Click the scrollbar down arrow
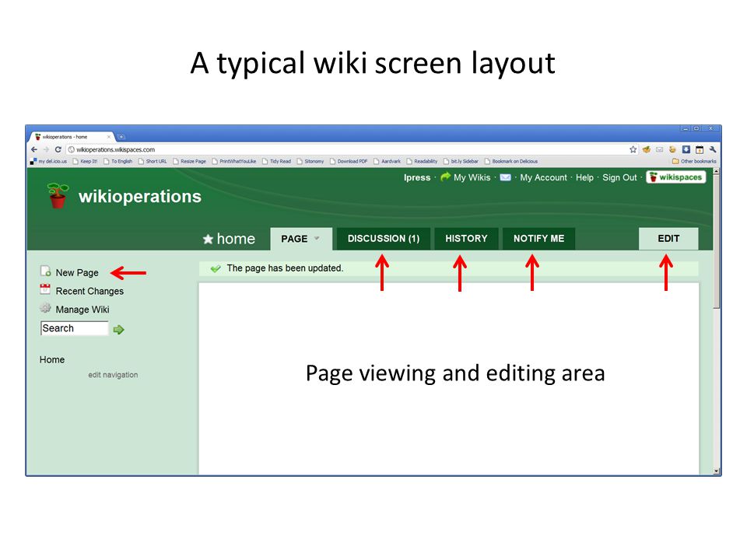747x560 pixels. (716, 471)
